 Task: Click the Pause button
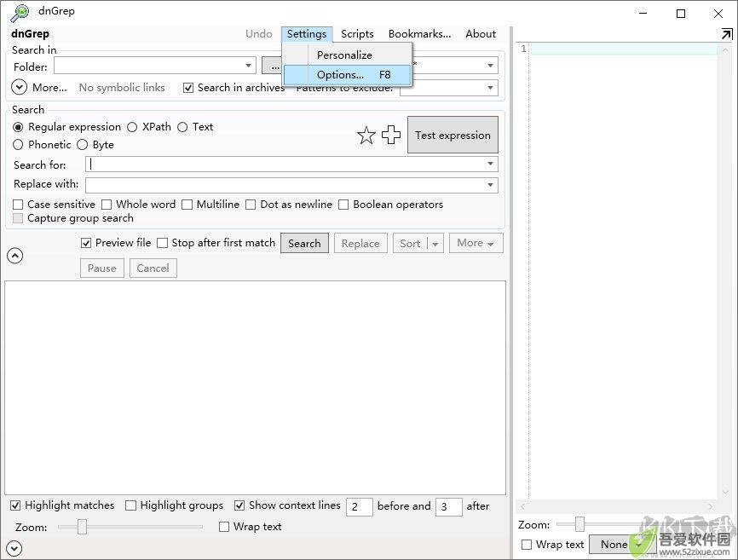click(x=102, y=268)
